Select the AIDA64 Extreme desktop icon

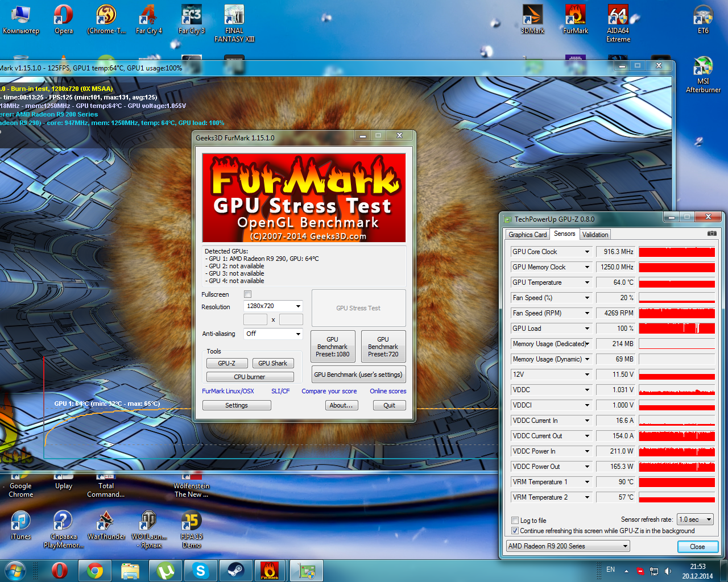point(618,24)
